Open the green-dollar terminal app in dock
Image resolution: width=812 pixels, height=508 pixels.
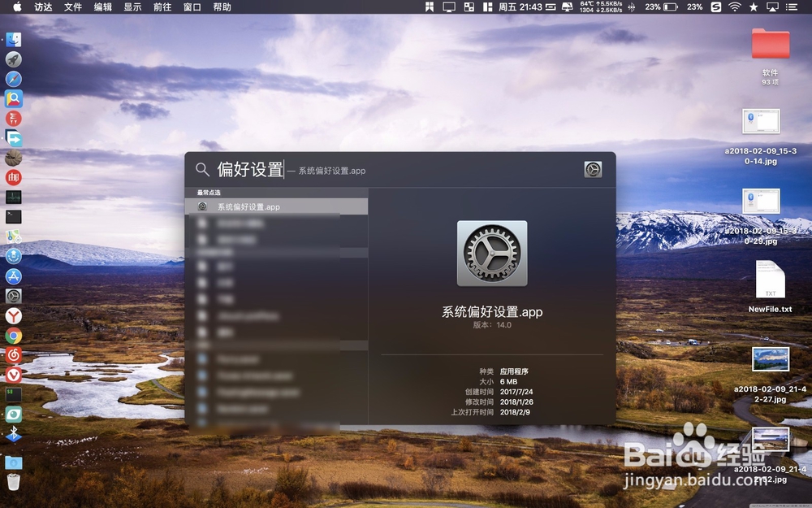coord(14,394)
